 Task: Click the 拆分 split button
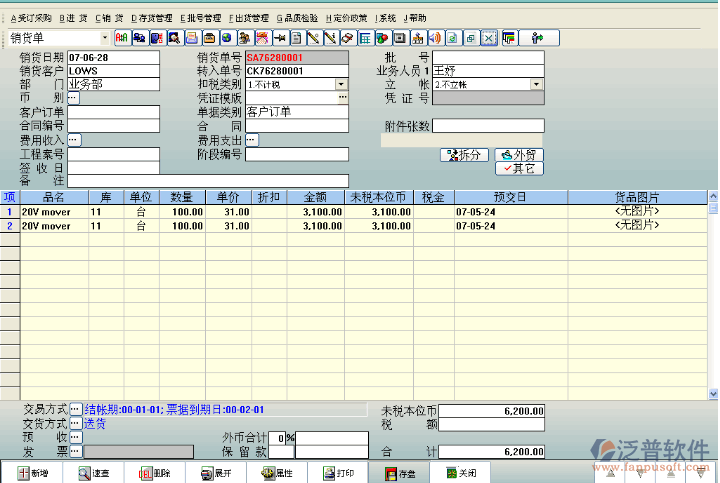coord(464,155)
